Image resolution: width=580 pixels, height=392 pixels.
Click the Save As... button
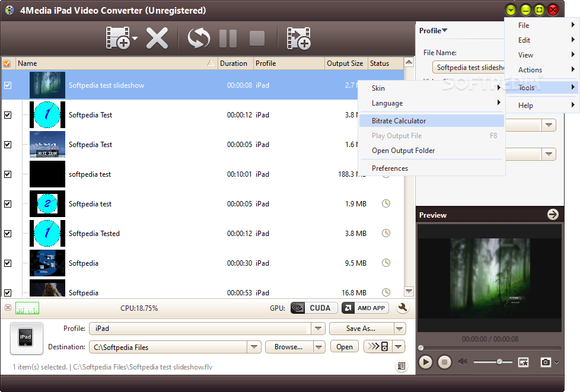(x=361, y=329)
